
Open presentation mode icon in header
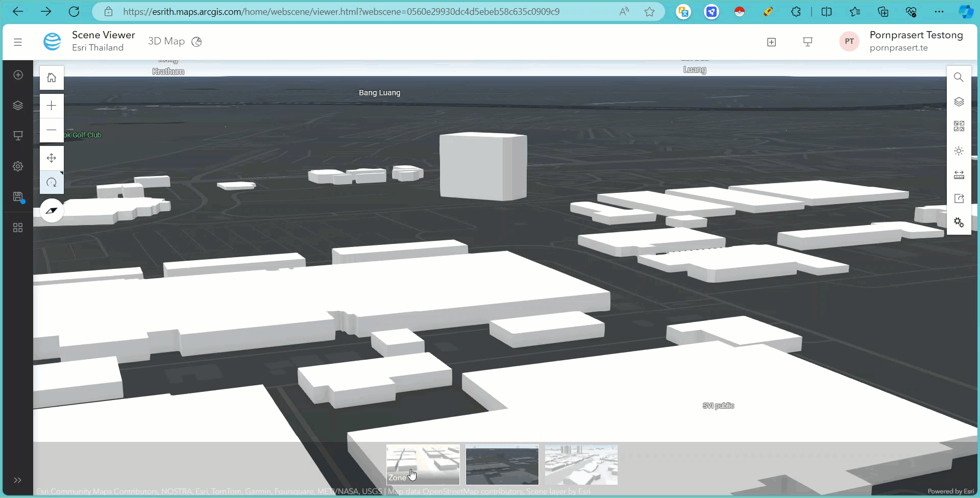807,42
